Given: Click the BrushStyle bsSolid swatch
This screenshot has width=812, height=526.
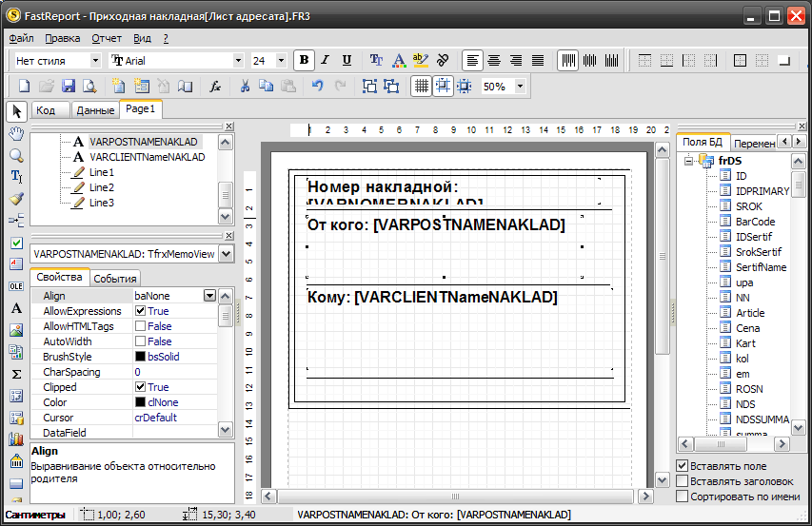Looking at the screenshot, I should 140,357.
